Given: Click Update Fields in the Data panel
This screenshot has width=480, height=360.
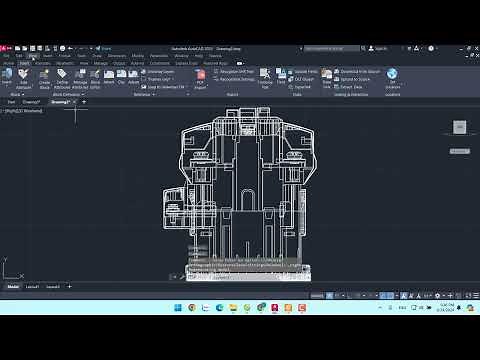Looking at the screenshot, I should [x=303, y=71].
